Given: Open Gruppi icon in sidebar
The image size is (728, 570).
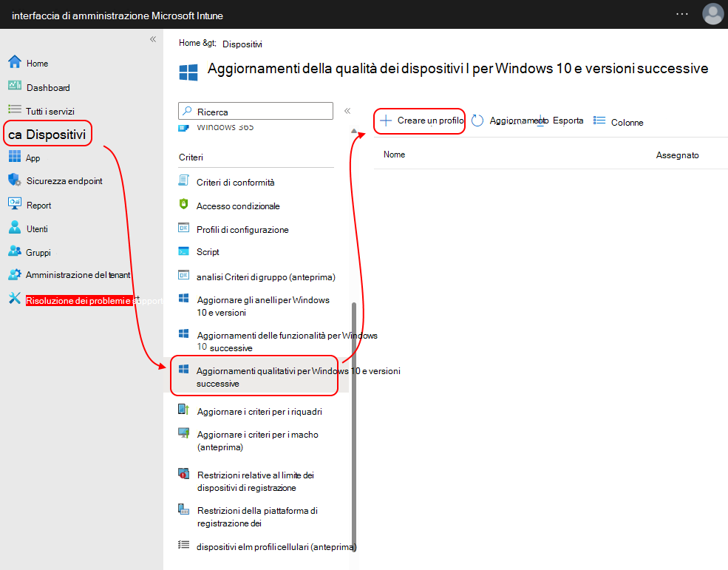Looking at the screenshot, I should [14, 252].
